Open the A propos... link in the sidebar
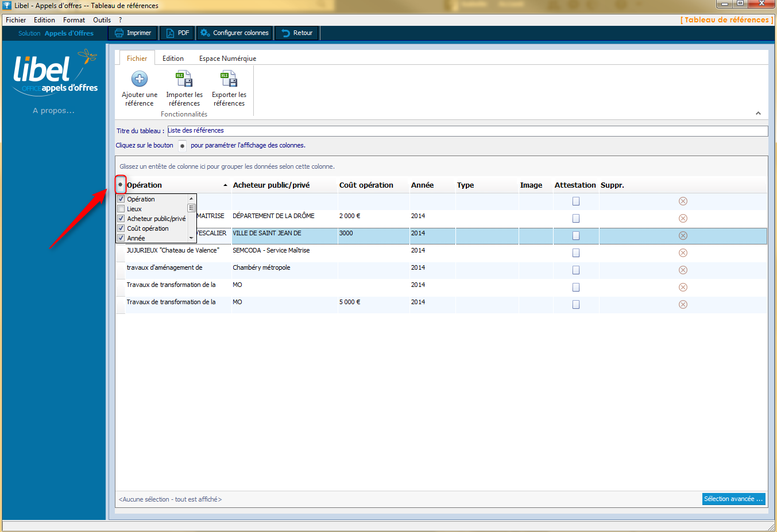This screenshot has width=777, height=532. [x=53, y=111]
